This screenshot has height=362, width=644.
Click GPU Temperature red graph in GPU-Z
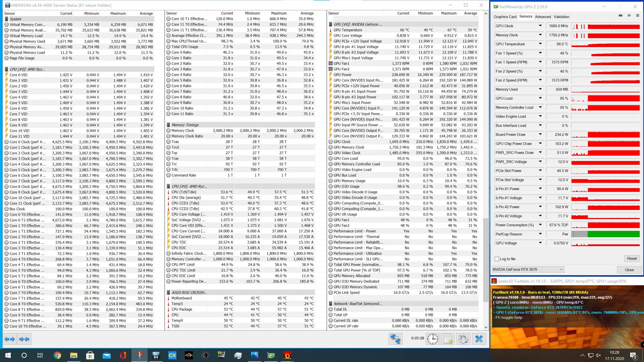605,44
